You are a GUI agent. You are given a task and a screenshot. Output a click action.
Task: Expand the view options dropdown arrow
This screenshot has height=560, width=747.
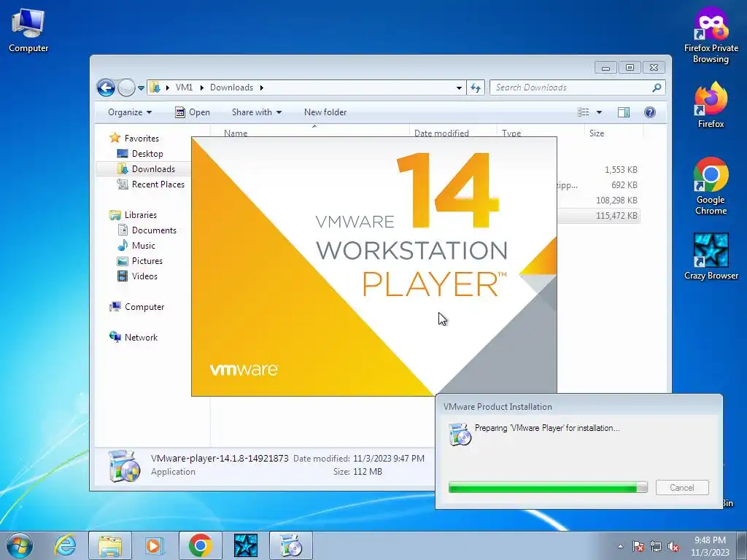coord(600,112)
